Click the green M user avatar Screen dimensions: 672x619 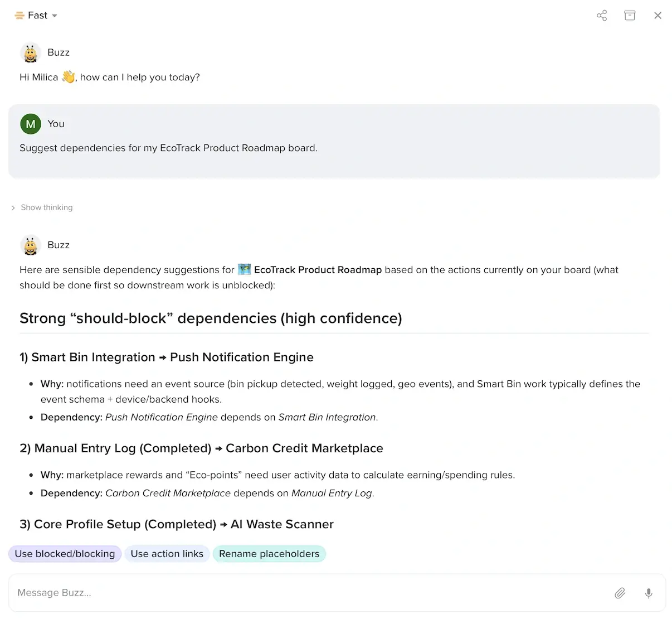(31, 124)
